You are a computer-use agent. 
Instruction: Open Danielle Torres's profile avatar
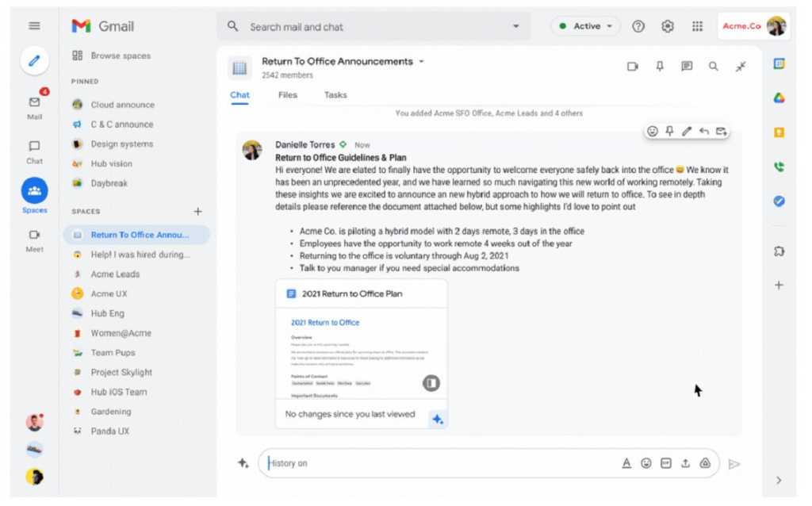click(x=252, y=150)
